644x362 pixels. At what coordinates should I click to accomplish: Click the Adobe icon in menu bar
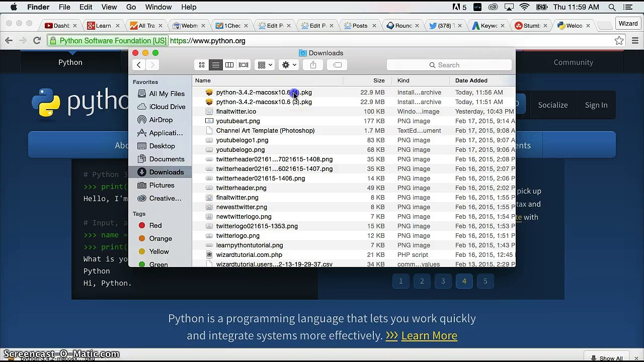click(459, 7)
